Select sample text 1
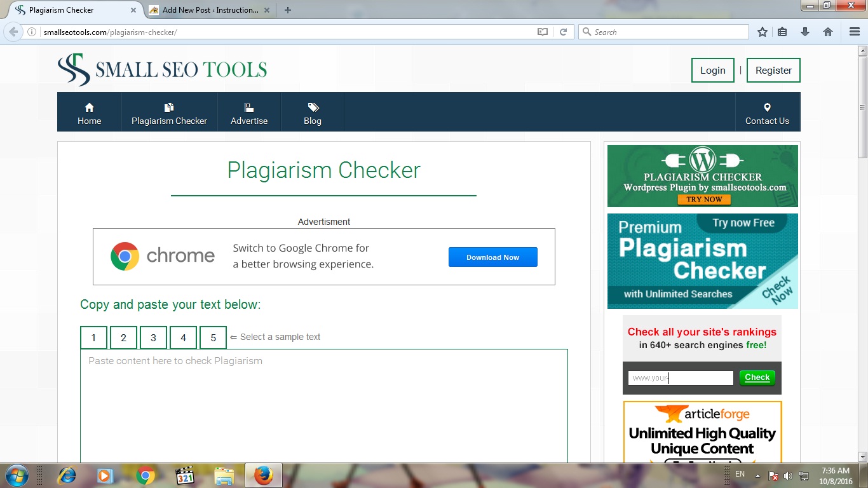The height and width of the screenshot is (488, 868). 93,337
